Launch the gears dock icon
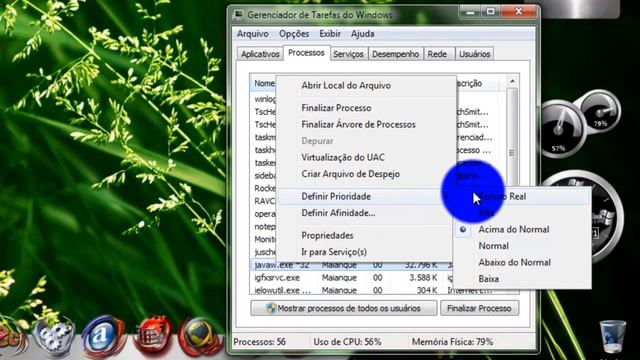Image resolution: width=640 pixels, height=360 pixels. click(54, 336)
